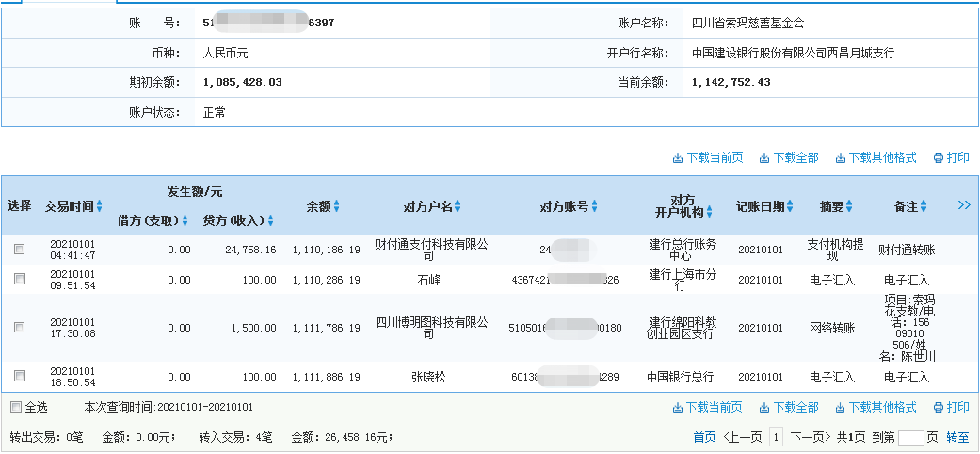This screenshot has width=980, height=454.
Task: Sort by transaction time column arrows
Action: click(100, 206)
